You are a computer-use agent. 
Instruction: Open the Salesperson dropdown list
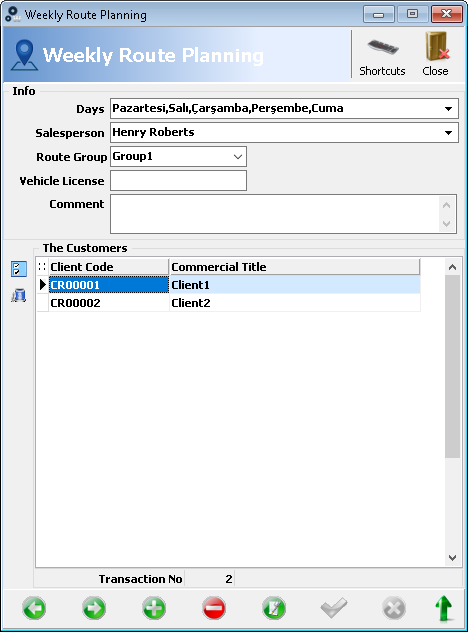(x=448, y=133)
